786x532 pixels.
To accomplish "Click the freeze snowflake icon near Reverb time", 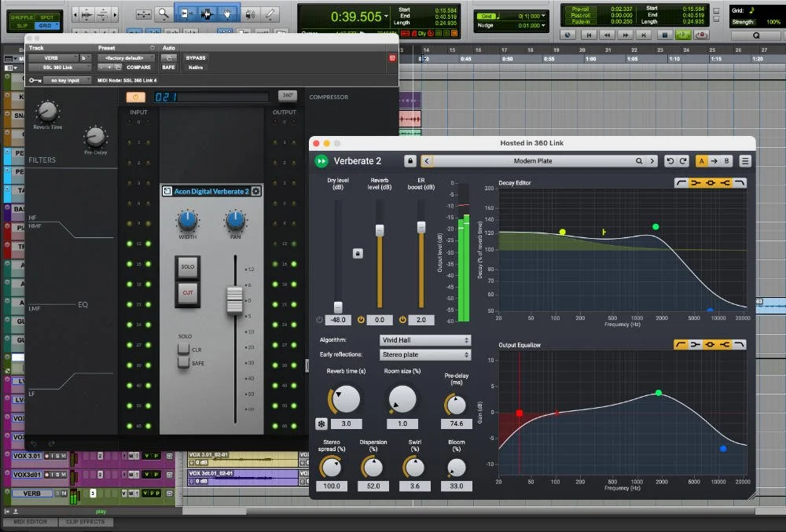I will click(321, 424).
